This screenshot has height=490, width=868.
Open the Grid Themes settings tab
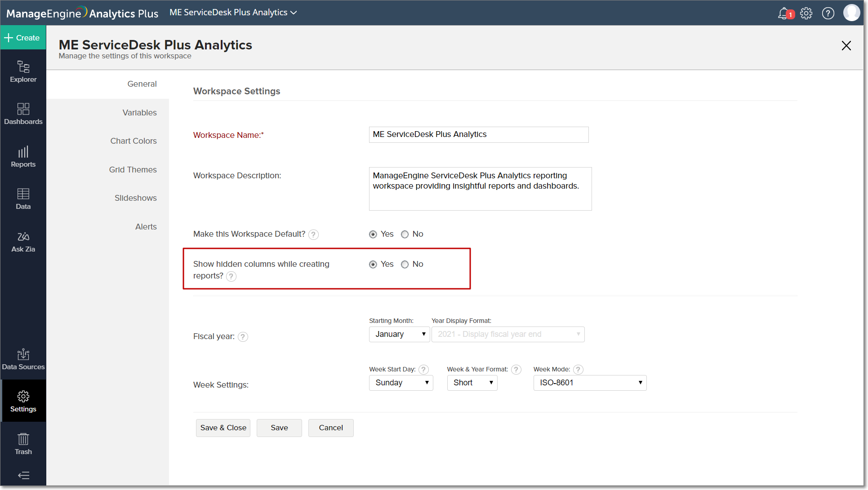[133, 170]
